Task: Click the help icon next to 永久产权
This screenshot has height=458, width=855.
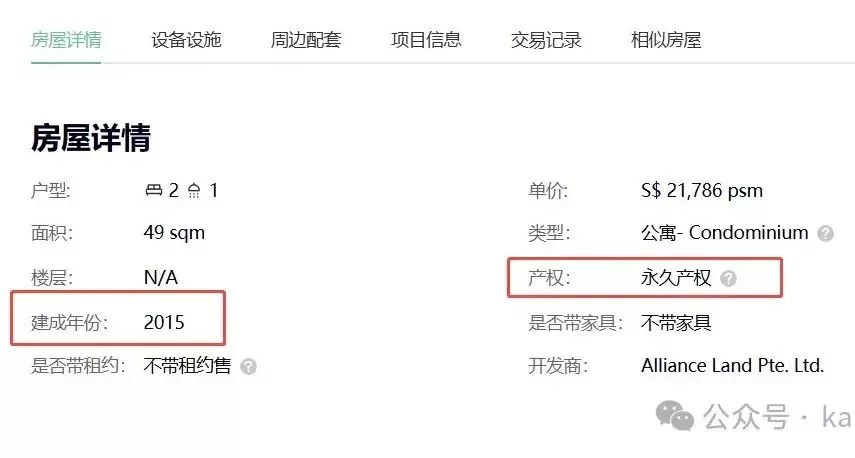Action: (728, 279)
